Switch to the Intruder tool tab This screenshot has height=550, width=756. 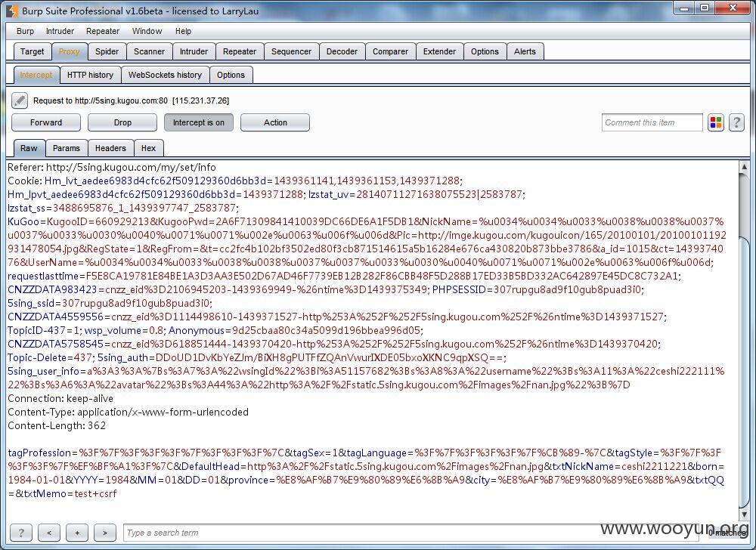pyautogui.click(x=194, y=51)
